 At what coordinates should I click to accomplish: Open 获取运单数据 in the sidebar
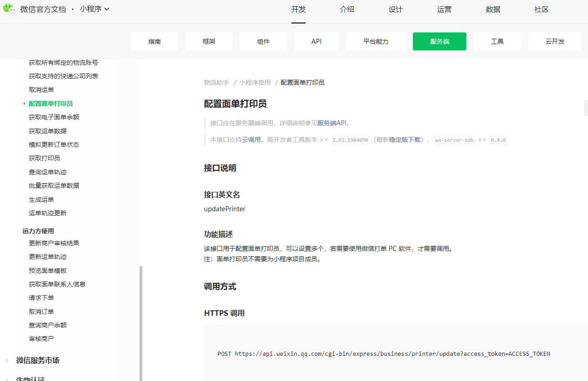48,131
